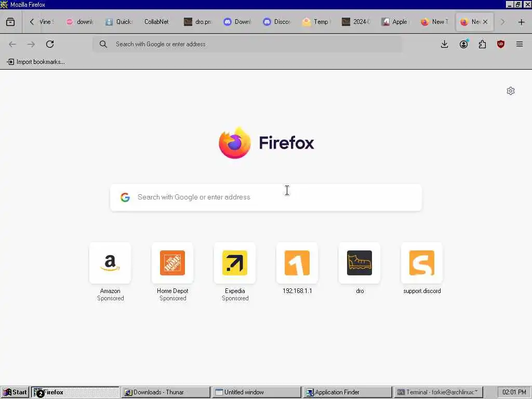This screenshot has width=532, height=399.
Task: Open the Downloads panel
Action: (445, 44)
